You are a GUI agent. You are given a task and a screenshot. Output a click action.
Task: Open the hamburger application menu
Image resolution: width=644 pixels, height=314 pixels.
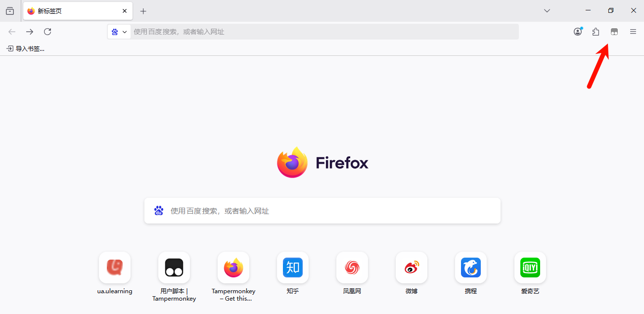[x=633, y=32]
